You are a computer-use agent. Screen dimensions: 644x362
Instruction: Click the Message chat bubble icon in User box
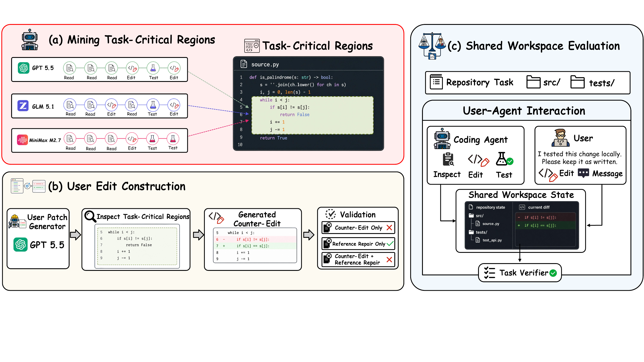click(583, 173)
